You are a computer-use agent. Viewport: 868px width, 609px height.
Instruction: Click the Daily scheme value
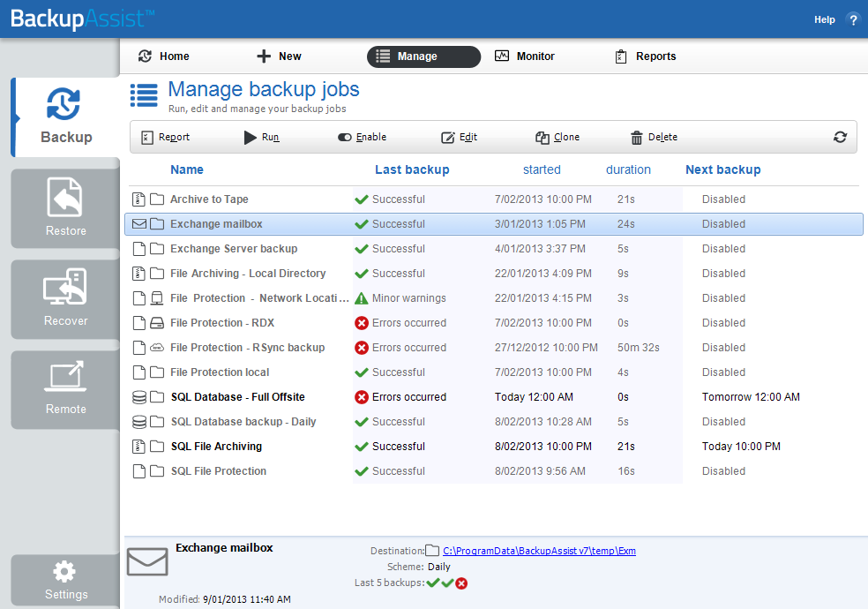tap(439, 567)
